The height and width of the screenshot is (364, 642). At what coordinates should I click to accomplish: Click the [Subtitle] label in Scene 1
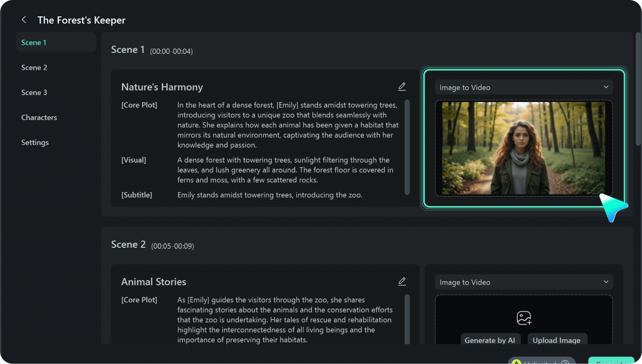click(x=137, y=195)
